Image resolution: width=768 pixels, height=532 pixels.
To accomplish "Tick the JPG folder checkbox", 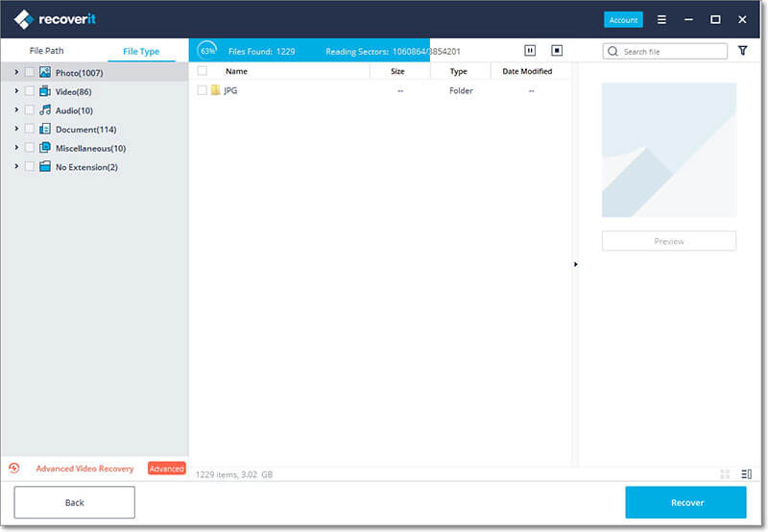I will 202,90.
